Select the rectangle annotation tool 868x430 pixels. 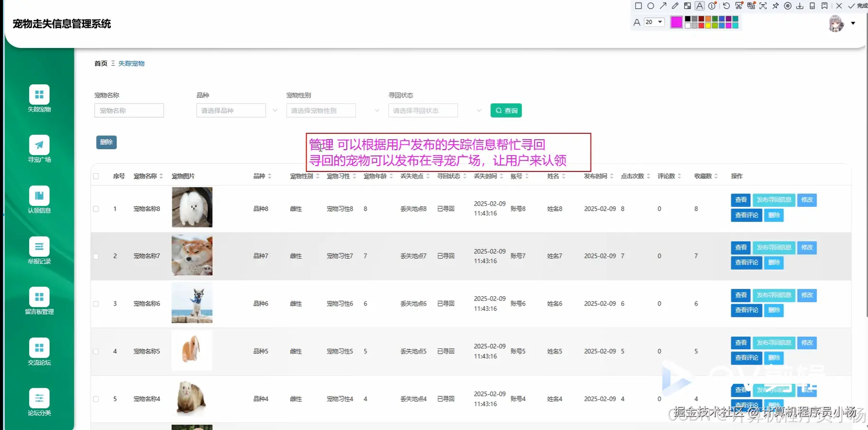(638, 6)
